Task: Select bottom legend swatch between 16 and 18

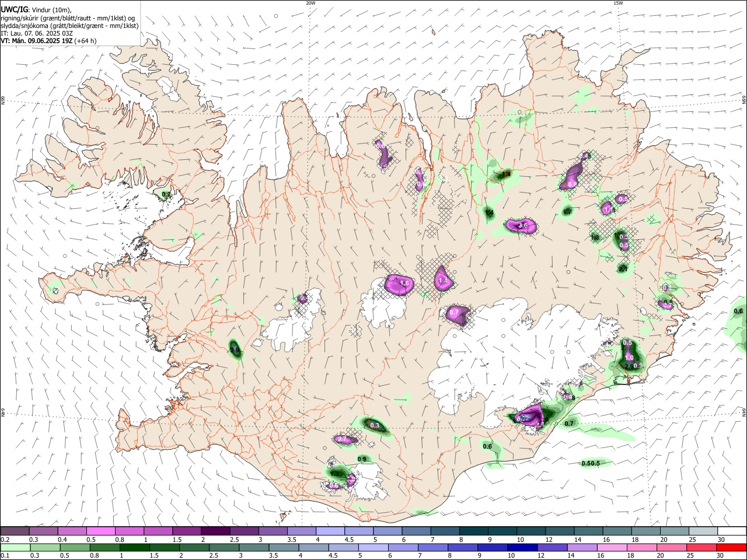Action: [613, 547]
